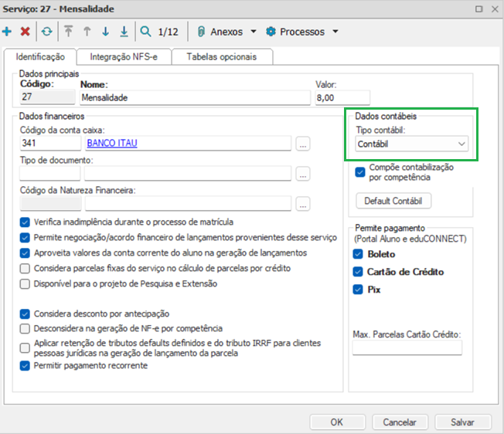The width and height of the screenshot is (504, 434).
Task: Open the Tipo contábil combo box
Action: pos(411,144)
